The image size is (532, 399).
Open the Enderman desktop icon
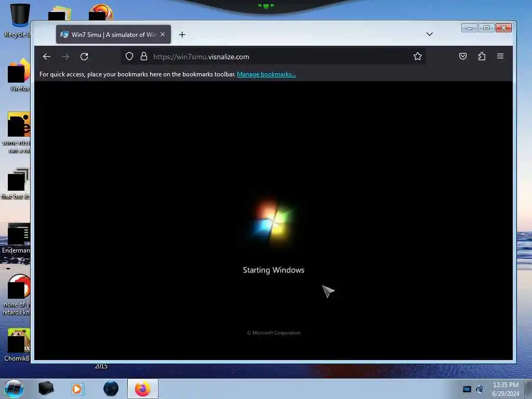(x=16, y=238)
